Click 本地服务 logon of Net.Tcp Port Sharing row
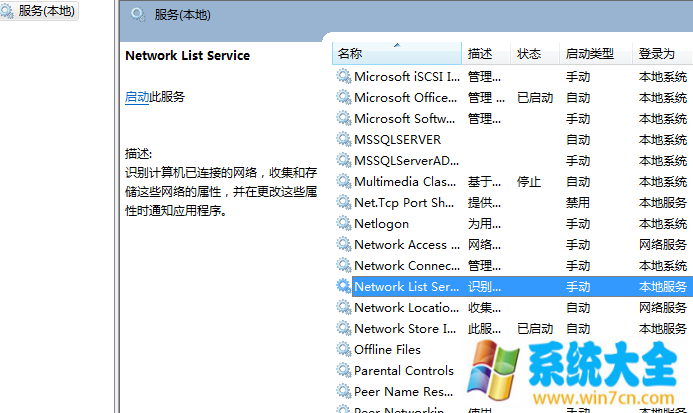 663,203
